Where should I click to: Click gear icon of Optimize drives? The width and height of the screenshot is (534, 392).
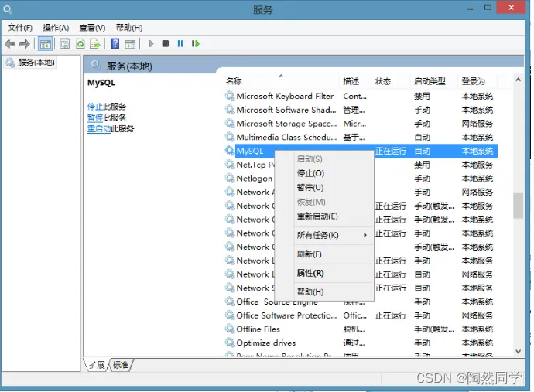click(230, 343)
